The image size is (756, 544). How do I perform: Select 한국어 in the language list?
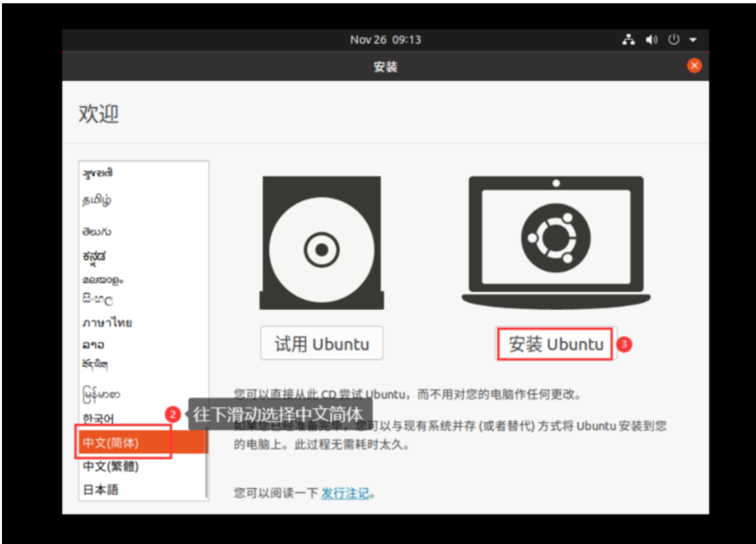(x=143, y=419)
